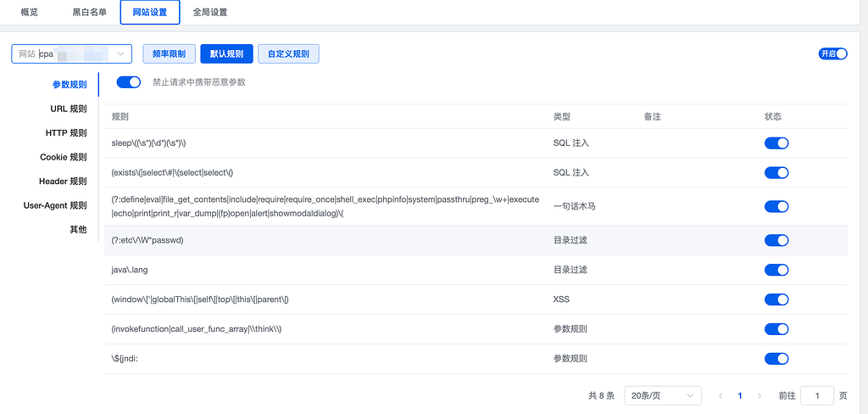868x414 pixels.
Task: Select the 网站设置 tab
Action: (x=150, y=12)
